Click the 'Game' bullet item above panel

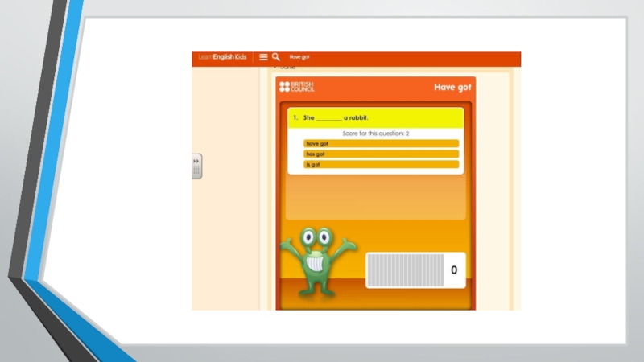click(287, 68)
